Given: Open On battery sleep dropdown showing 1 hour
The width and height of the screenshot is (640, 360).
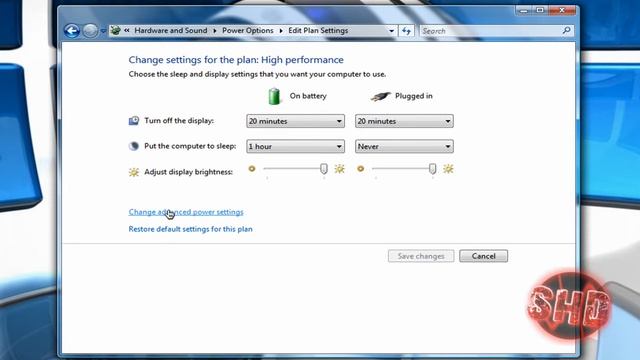Looking at the screenshot, I should pos(296,147).
